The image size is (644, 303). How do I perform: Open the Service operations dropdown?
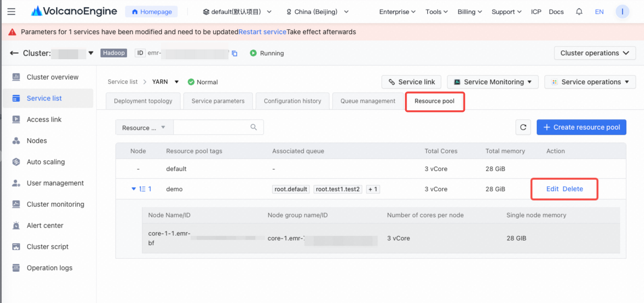[x=590, y=82]
